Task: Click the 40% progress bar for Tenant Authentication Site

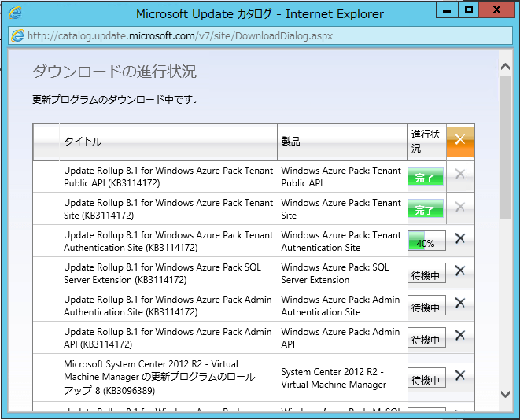Action: 426,241
